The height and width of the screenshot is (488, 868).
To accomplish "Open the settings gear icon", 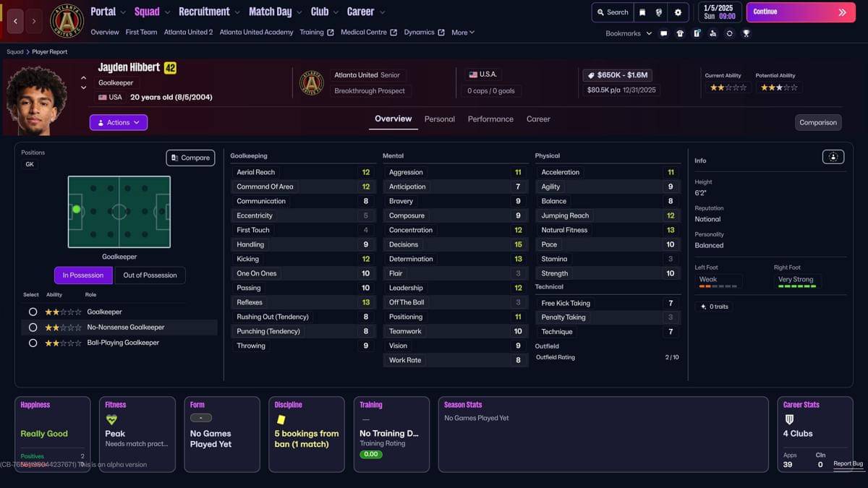I will point(678,12).
